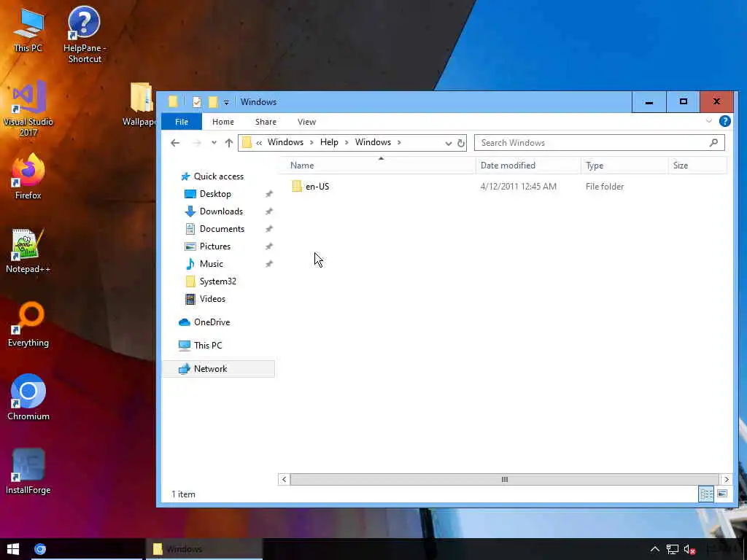
Task: Open the Windows Start menu
Action: pos(13,549)
